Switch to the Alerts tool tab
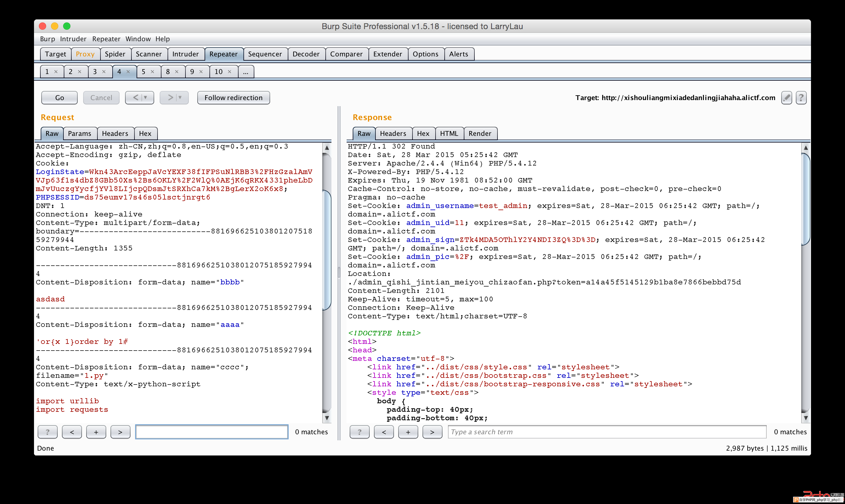The height and width of the screenshot is (504, 845). [459, 54]
